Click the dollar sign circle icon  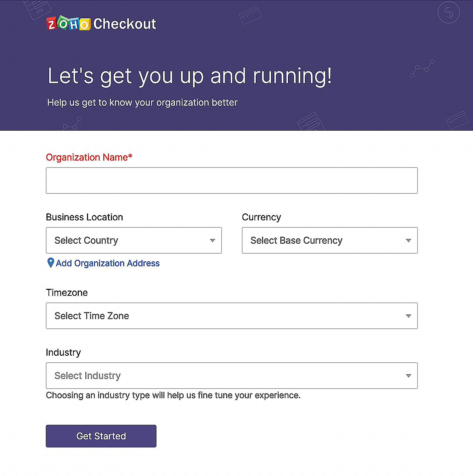coord(448,13)
